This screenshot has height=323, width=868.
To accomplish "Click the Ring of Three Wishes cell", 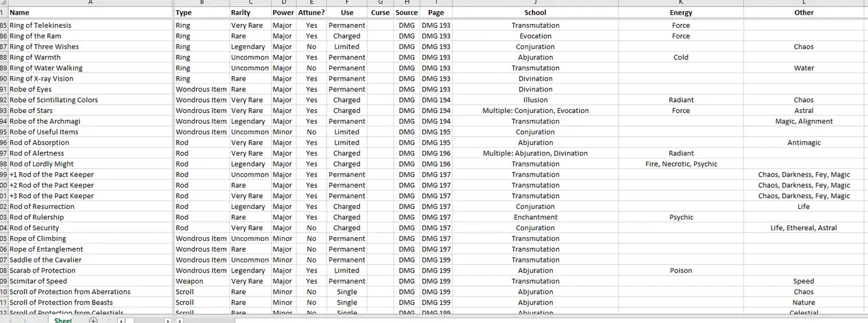I will pyautogui.click(x=90, y=47).
